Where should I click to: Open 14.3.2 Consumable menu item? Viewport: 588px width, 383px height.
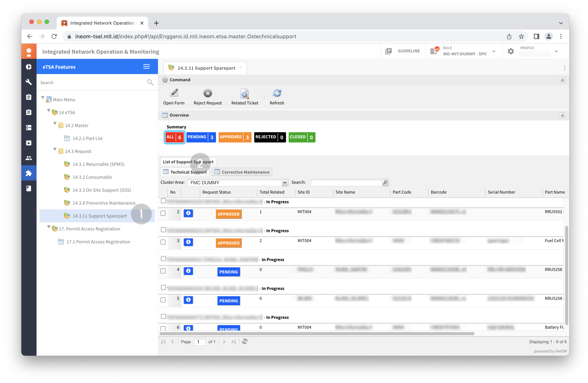tap(92, 177)
